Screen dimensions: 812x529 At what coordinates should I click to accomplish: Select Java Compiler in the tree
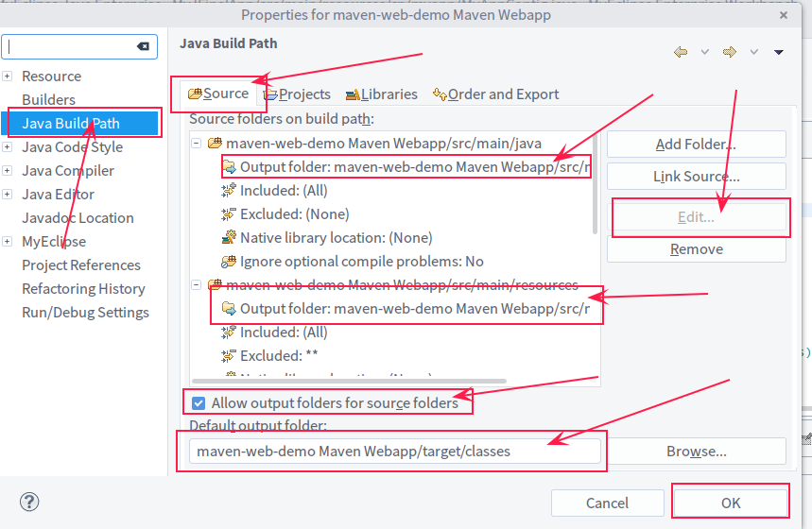click(x=68, y=170)
